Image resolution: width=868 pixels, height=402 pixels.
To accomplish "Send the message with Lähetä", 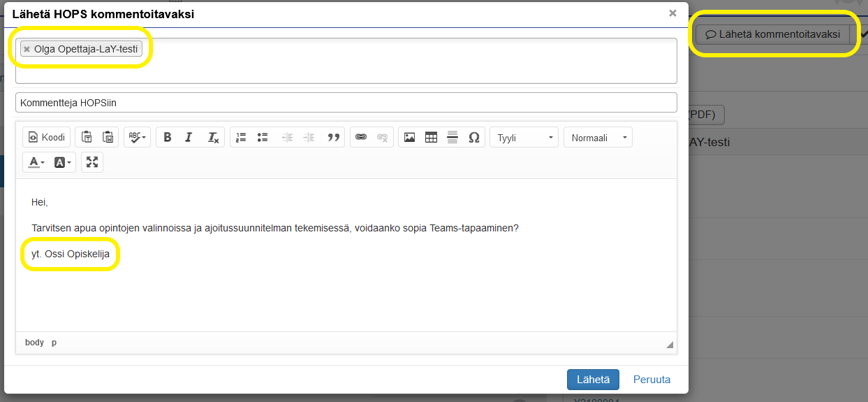I will tap(593, 380).
